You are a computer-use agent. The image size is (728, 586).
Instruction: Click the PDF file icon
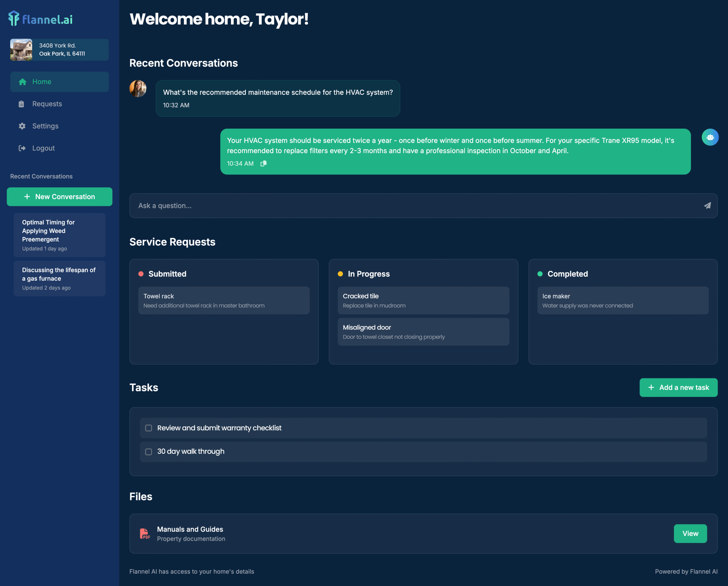tap(145, 534)
